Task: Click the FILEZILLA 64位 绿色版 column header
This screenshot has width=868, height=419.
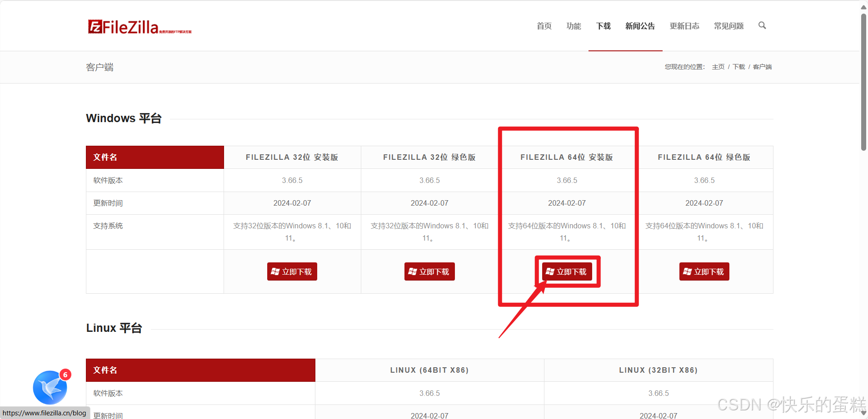Action: click(704, 157)
